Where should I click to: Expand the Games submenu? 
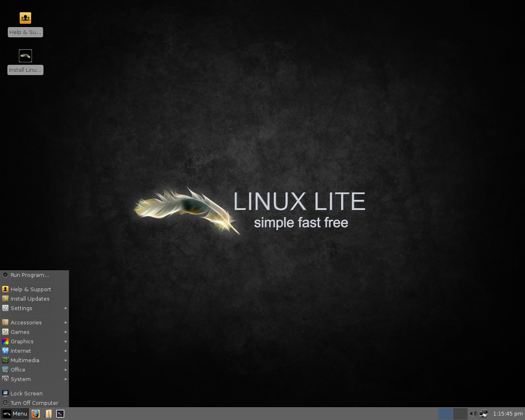[x=34, y=332]
